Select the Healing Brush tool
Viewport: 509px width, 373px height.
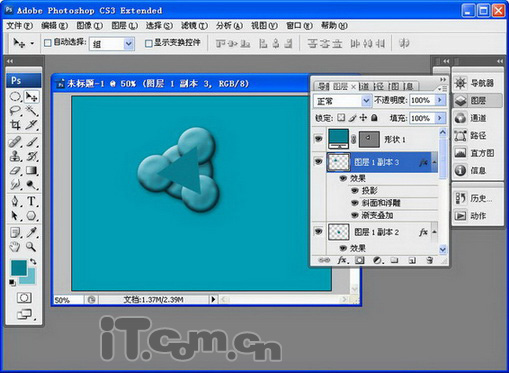[15, 142]
